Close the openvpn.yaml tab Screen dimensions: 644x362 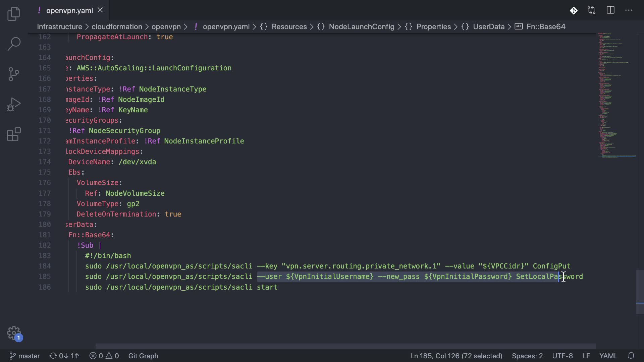(100, 10)
